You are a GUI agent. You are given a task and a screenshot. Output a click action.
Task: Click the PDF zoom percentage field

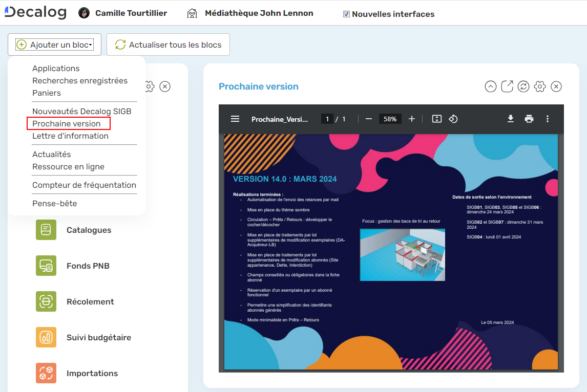click(x=390, y=119)
